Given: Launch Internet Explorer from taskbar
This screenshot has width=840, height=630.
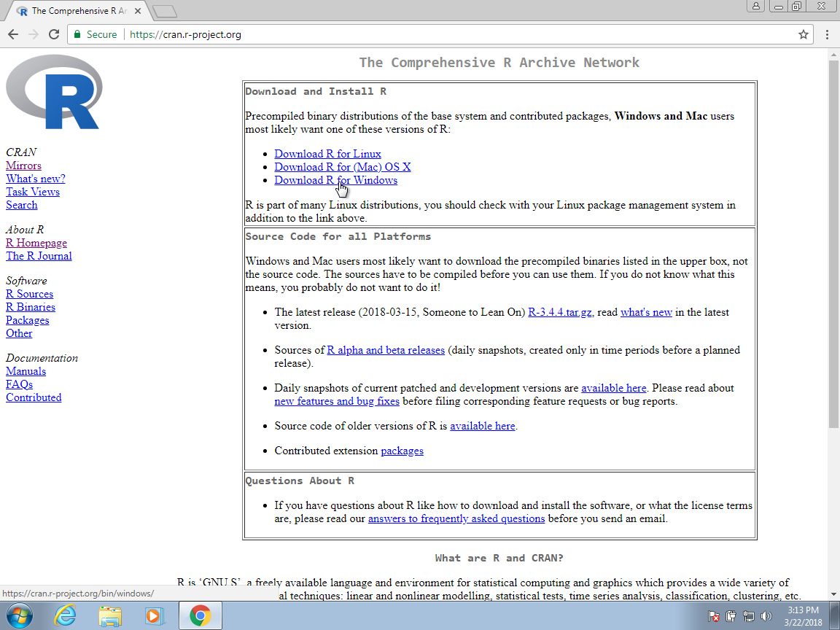Looking at the screenshot, I should pos(66,616).
